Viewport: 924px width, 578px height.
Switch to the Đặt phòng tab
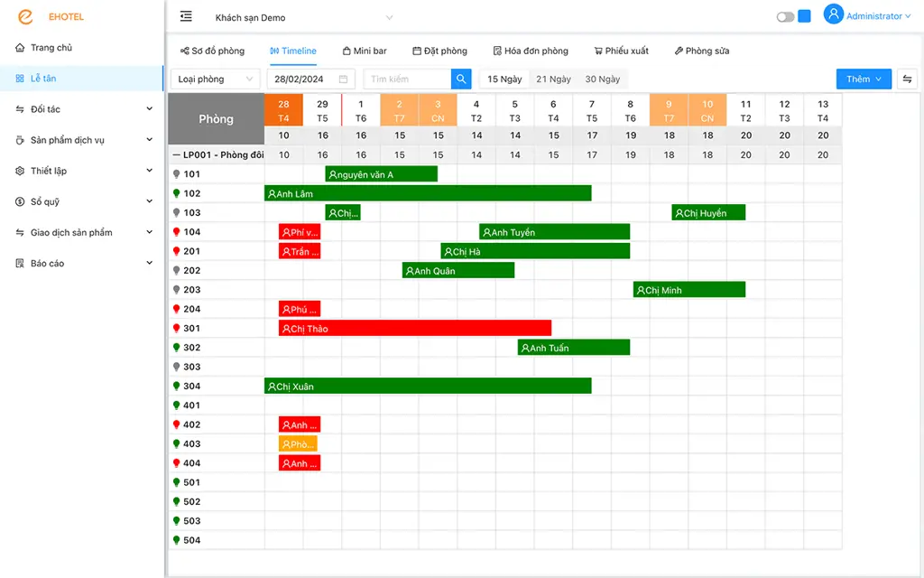coord(439,51)
